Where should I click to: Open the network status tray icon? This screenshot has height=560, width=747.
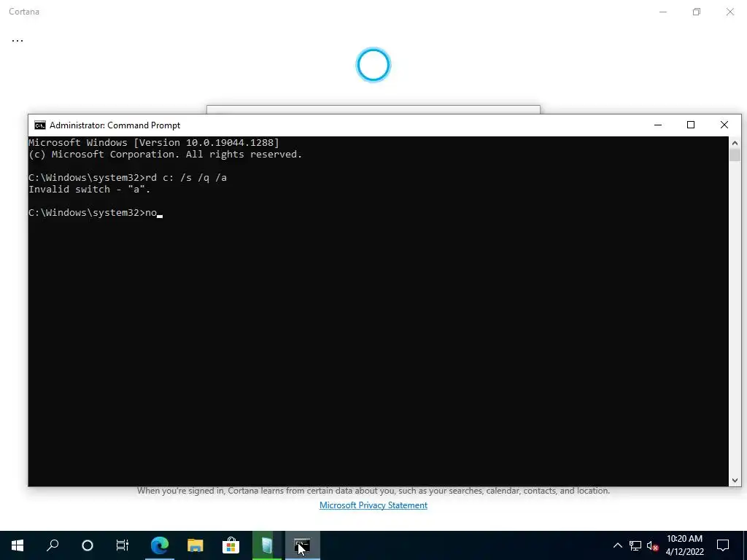point(635,545)
